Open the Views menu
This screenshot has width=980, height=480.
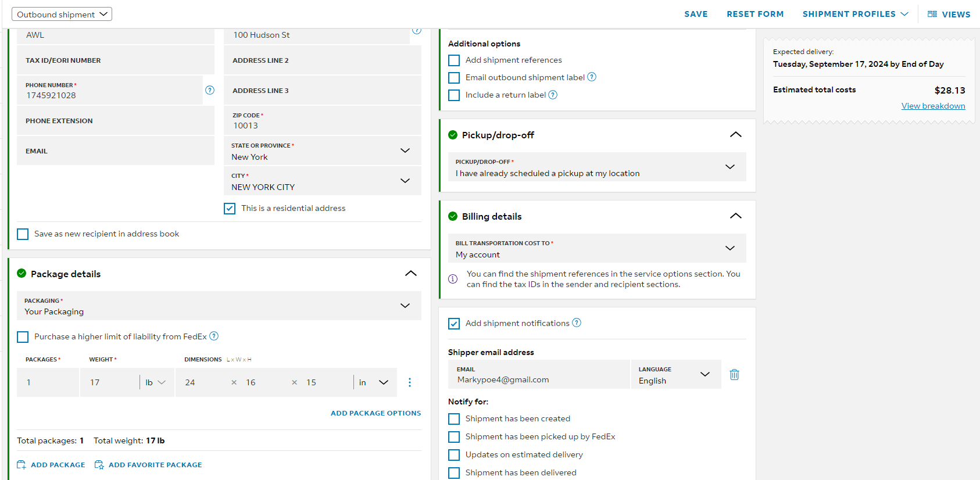(x=949, y=14)
